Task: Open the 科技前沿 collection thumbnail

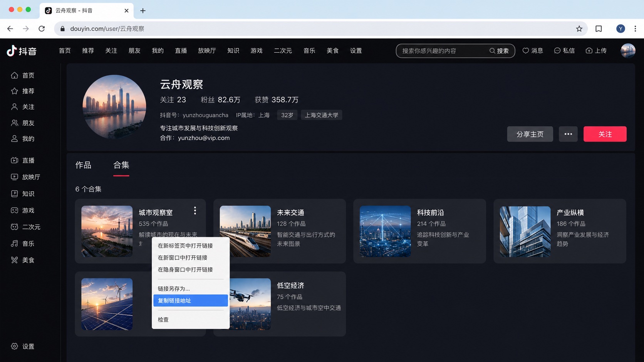Action: [385, 231]
